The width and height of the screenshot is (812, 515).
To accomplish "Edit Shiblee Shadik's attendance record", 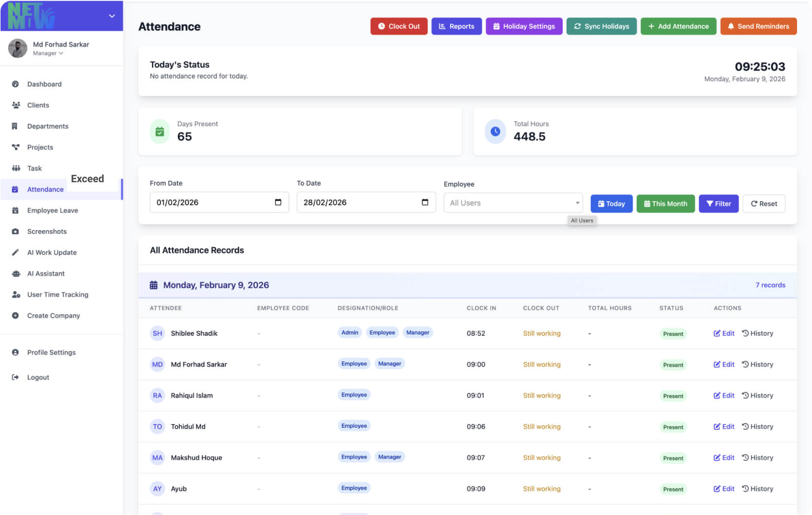I will (724, 333).
